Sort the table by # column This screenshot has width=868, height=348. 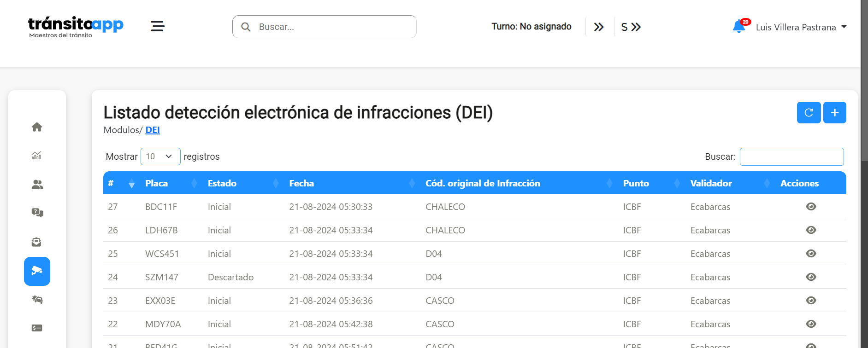point(122,183)
